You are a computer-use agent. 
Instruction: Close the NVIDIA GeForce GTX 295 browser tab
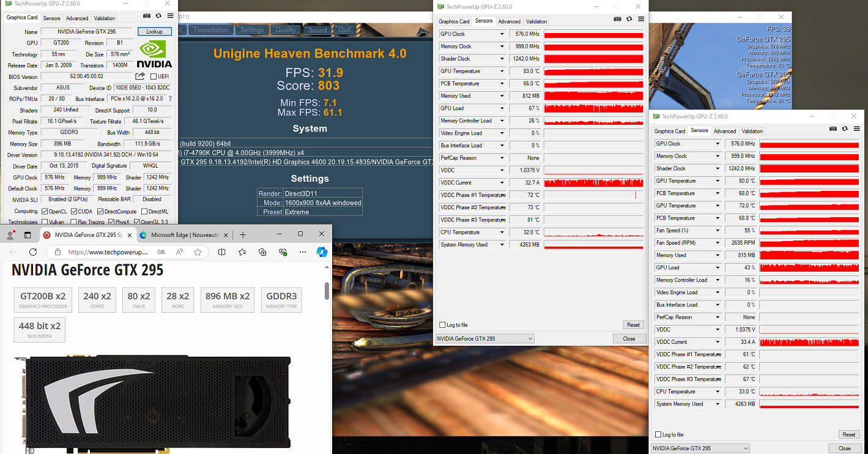[129, 235]
